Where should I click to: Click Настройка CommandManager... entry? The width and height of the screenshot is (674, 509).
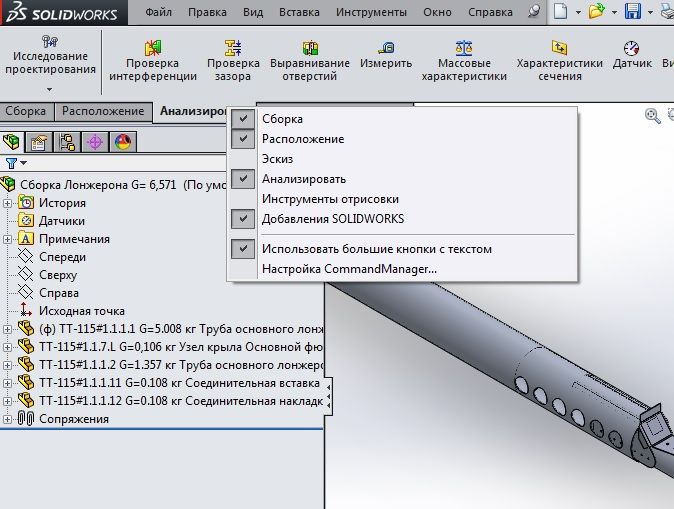(349, 269)
